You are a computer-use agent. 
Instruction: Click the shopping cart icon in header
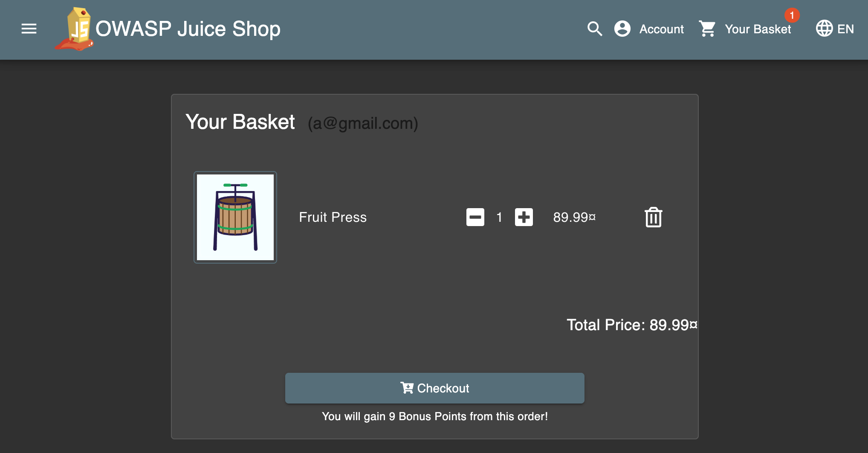point(708,29)
